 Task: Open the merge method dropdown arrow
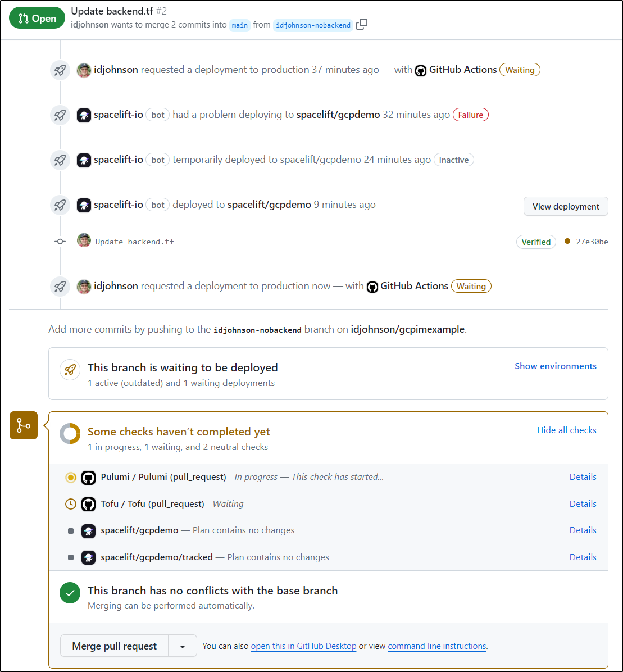[183, 646]
